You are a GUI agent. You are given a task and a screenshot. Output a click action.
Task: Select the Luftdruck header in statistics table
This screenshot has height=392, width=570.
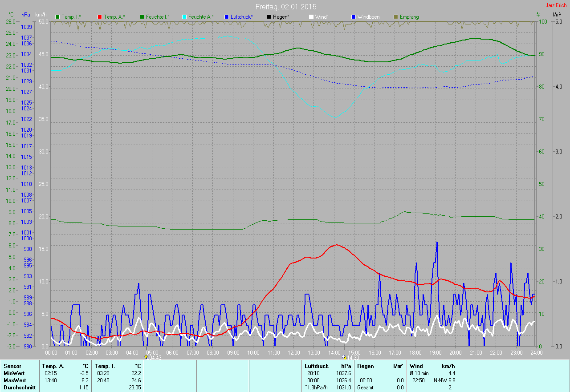click(317, 366)
